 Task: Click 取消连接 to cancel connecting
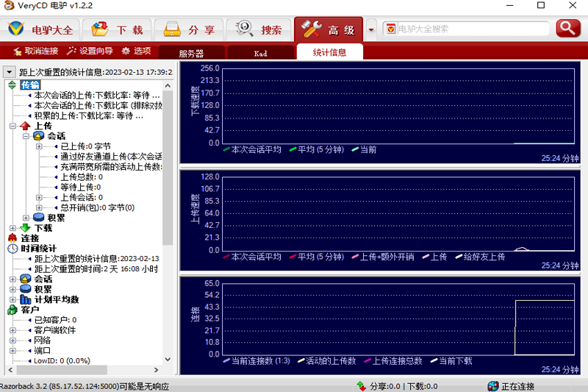[35, 51]
